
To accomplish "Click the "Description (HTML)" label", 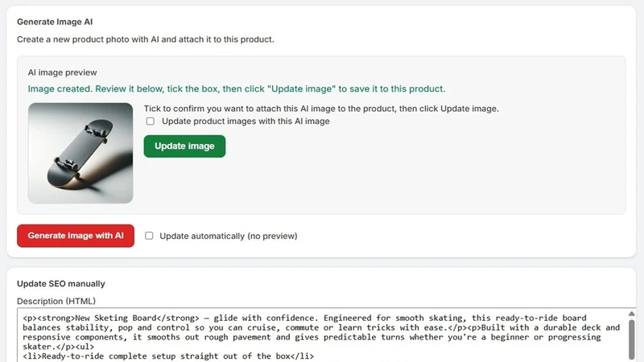I will [x=56, y=301].
